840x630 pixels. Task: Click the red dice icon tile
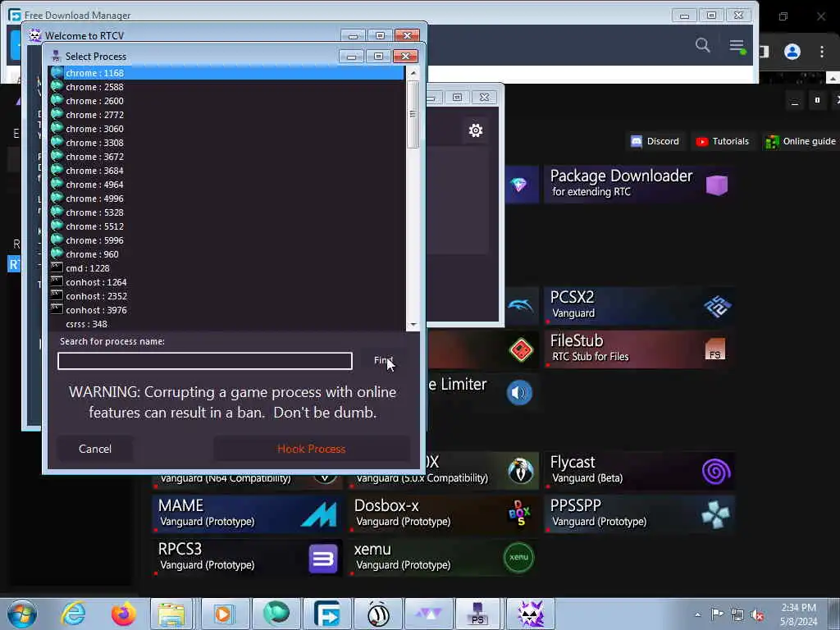[x=521, y=349]
